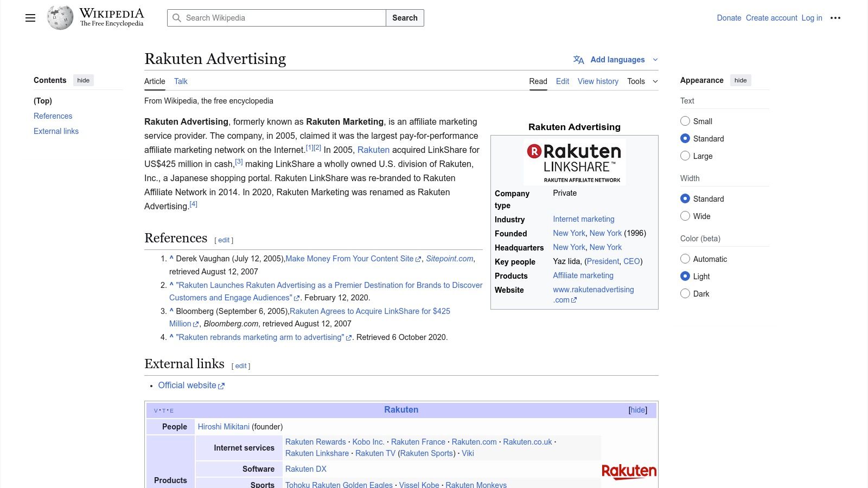Click the Wikipedia globe logo

coord(60,18)
